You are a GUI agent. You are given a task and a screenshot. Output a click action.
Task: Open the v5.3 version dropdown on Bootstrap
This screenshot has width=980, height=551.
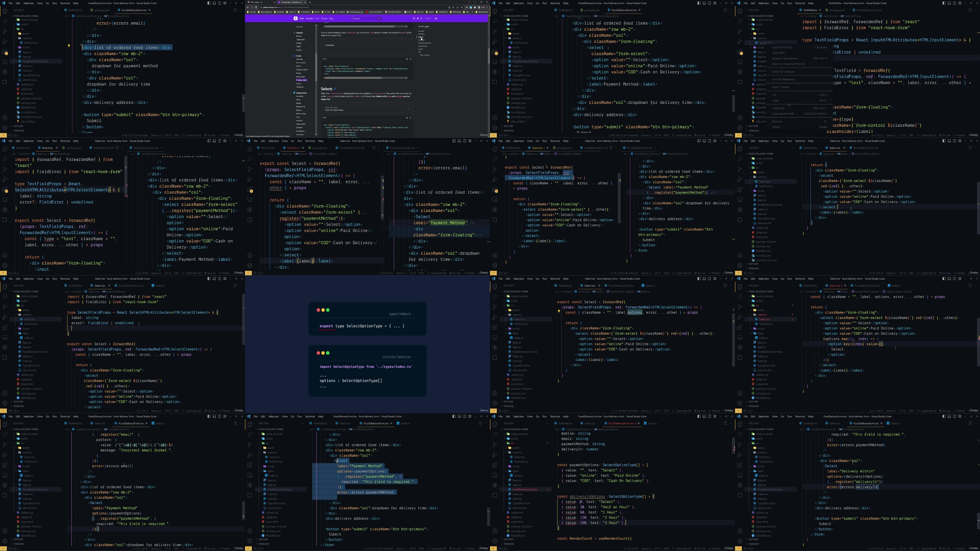coord(428,18)
